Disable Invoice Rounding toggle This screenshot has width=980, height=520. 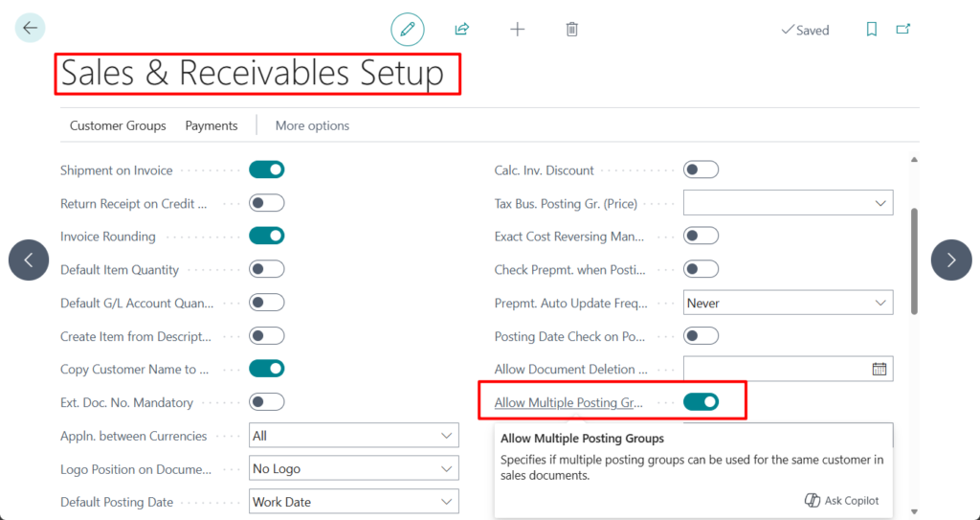(267, 237)
